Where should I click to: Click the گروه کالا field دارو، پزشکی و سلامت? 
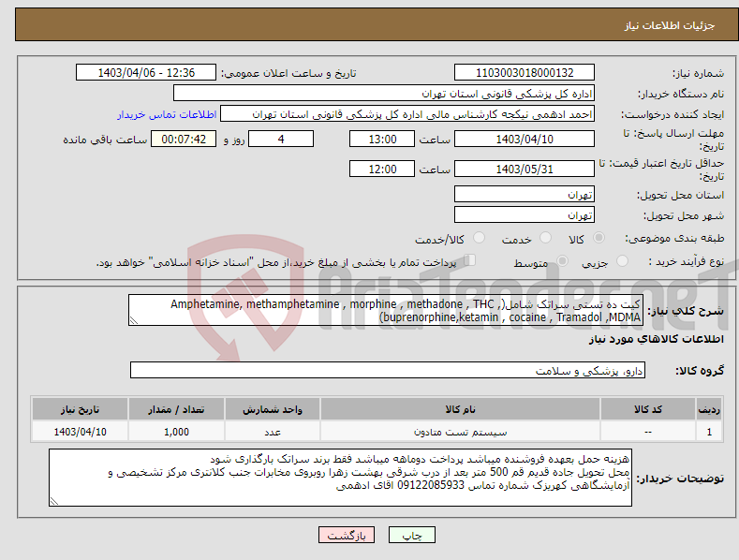(x=388, y=371)
